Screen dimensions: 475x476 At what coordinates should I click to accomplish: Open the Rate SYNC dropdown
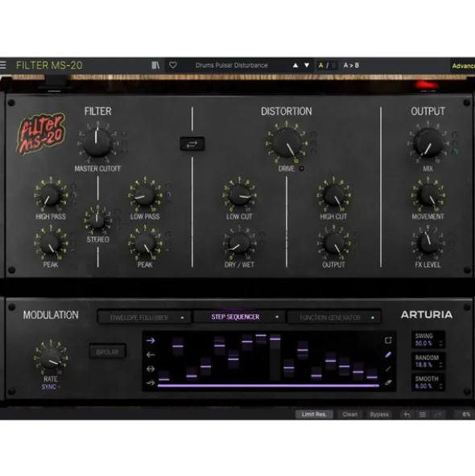pyautogui.click(x=51, y=387)
